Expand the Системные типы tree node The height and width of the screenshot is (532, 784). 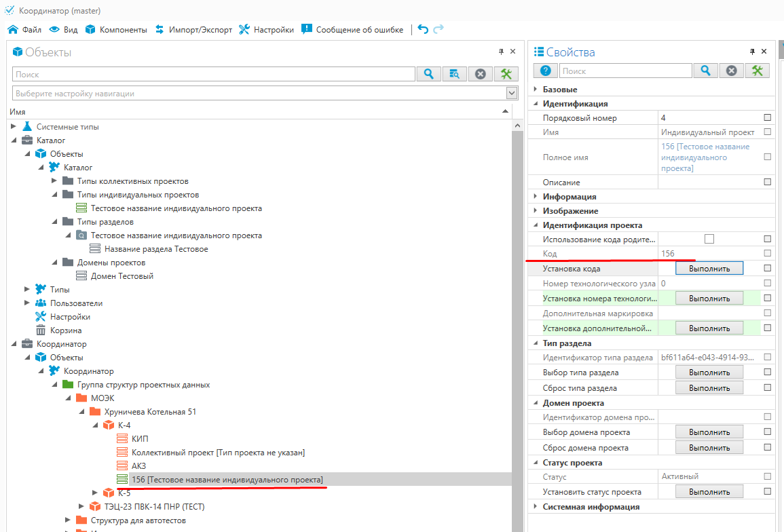(14, 127)
